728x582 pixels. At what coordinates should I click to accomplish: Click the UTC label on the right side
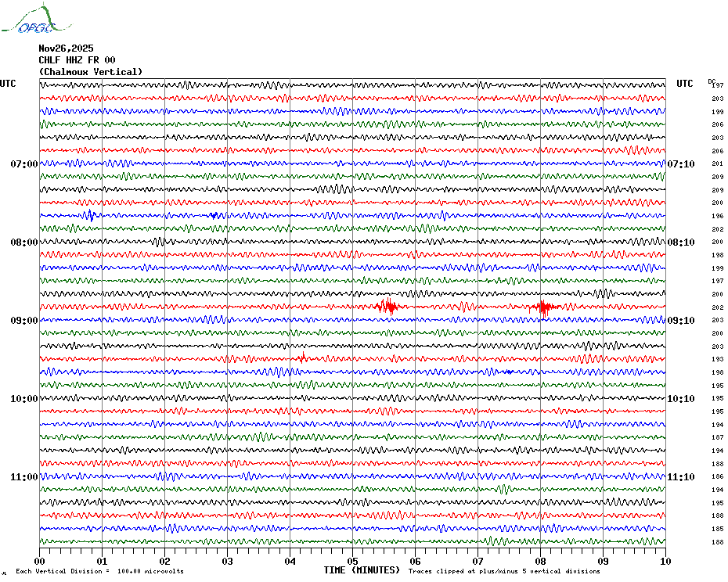(x=684, y=84)
